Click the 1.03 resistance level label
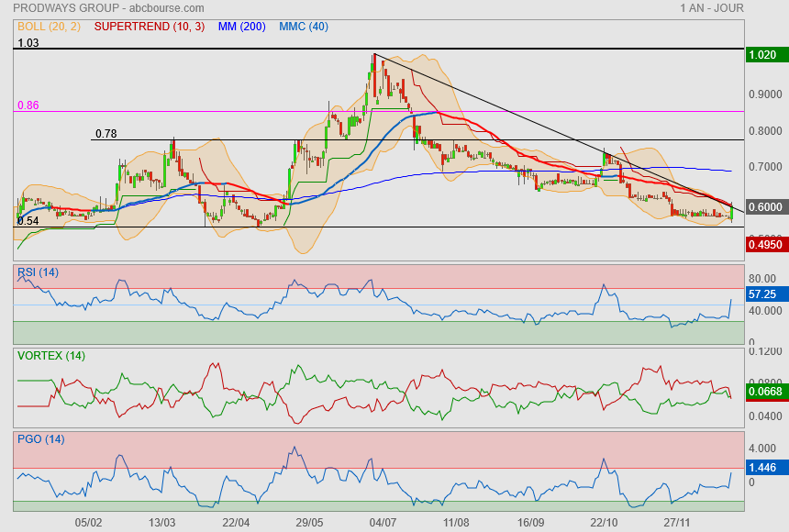789x532 pixels. tap(29, 43)
